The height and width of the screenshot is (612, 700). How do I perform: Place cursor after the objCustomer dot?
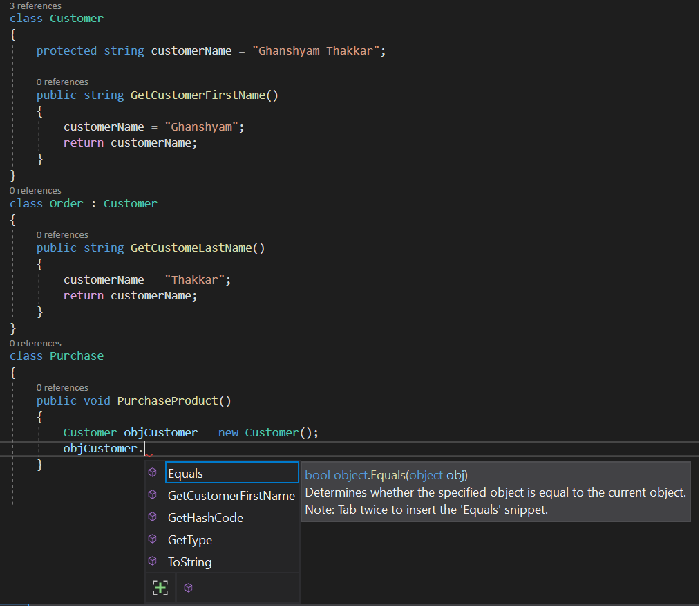click(x=145, y=448)
